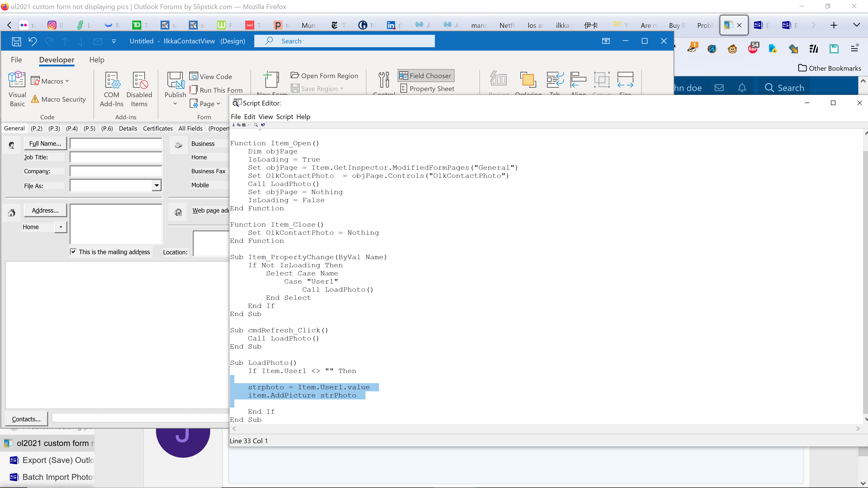Click notifications bell on forum page

click(742, 88)
